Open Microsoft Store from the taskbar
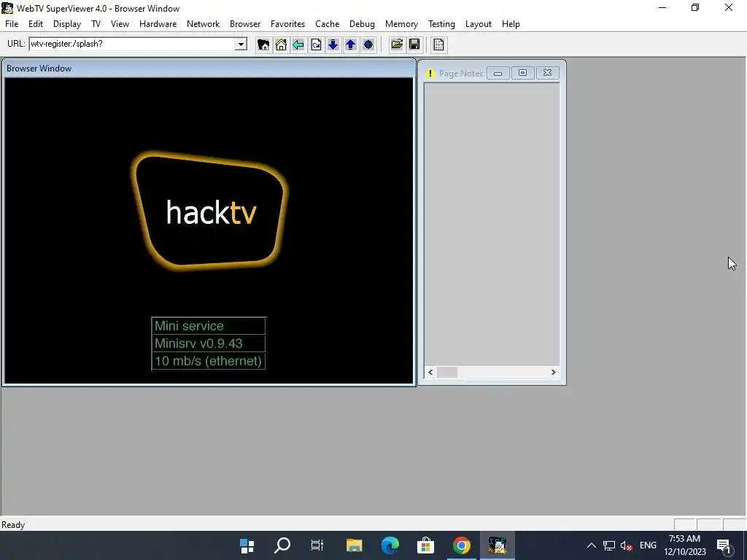The width and height of the screenshot is (747, 560). (425, 545)
